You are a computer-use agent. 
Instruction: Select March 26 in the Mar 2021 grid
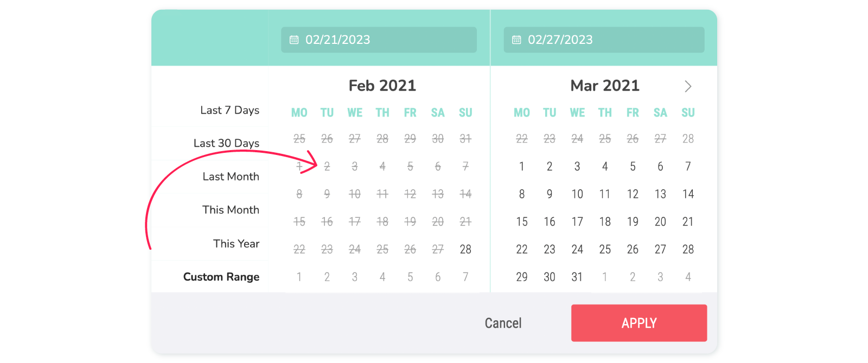[633, 249]
